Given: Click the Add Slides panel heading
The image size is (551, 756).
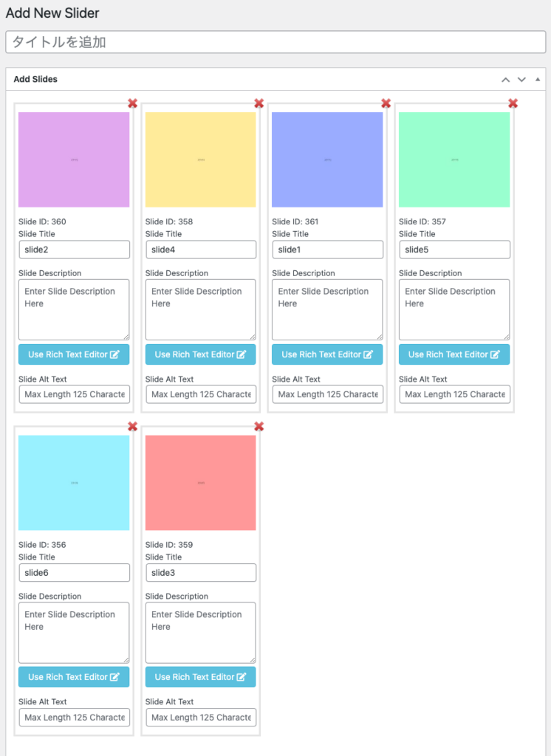Looking at the screenshot, I should tap(35, 79).
